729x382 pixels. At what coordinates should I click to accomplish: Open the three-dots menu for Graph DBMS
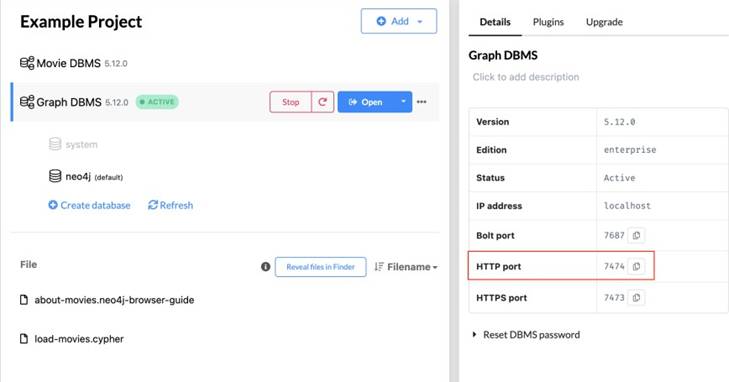click(421, 102)
